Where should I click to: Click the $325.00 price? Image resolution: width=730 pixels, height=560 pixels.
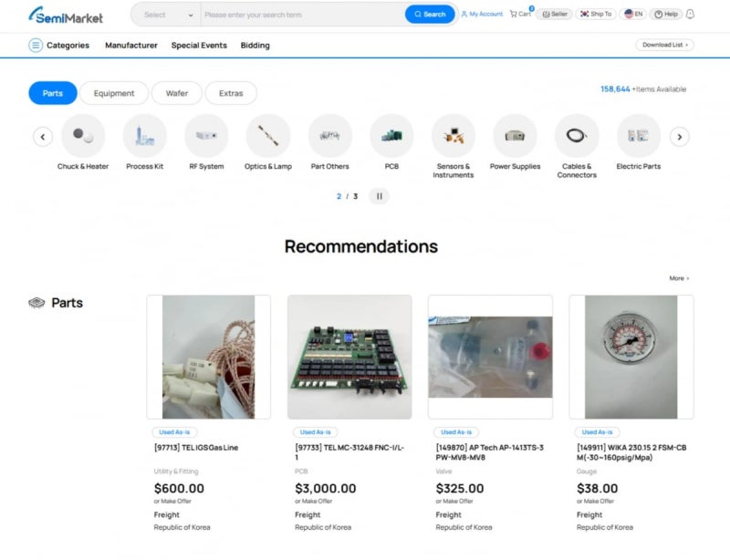460,488
